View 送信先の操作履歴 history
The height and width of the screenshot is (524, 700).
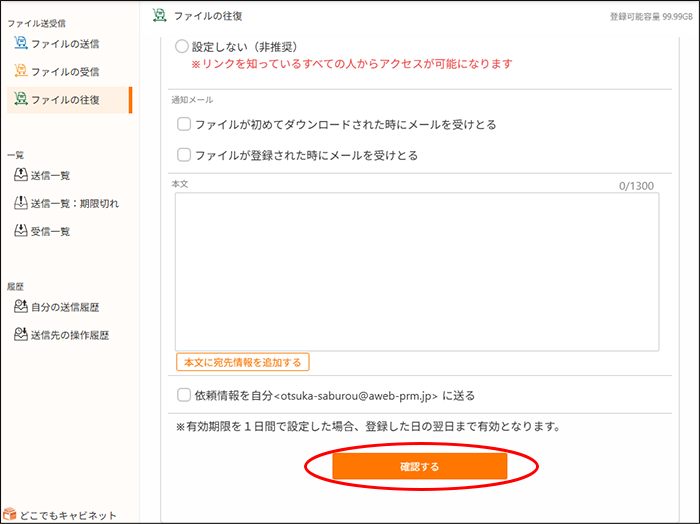70,335
